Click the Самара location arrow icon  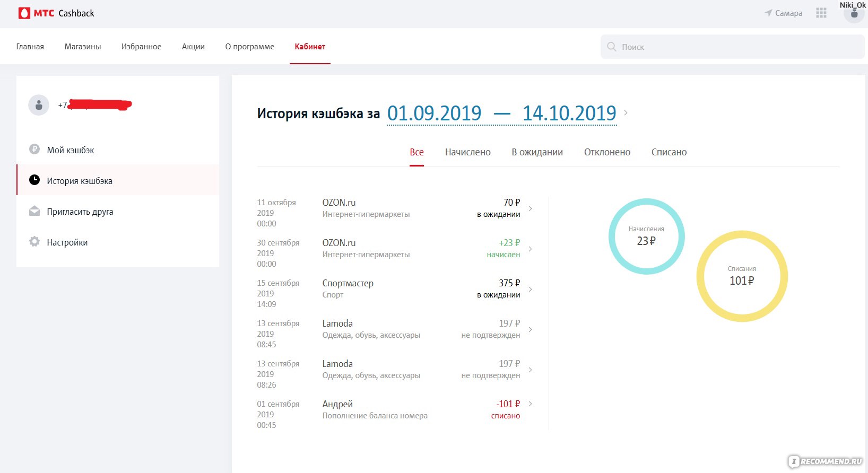[768, 13]
